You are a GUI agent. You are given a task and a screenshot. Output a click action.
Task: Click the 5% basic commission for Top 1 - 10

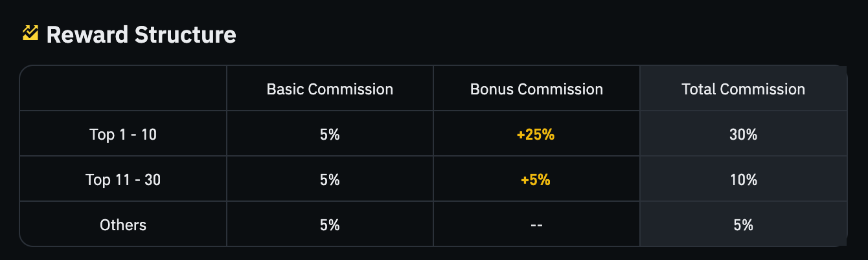coord(330,135)
